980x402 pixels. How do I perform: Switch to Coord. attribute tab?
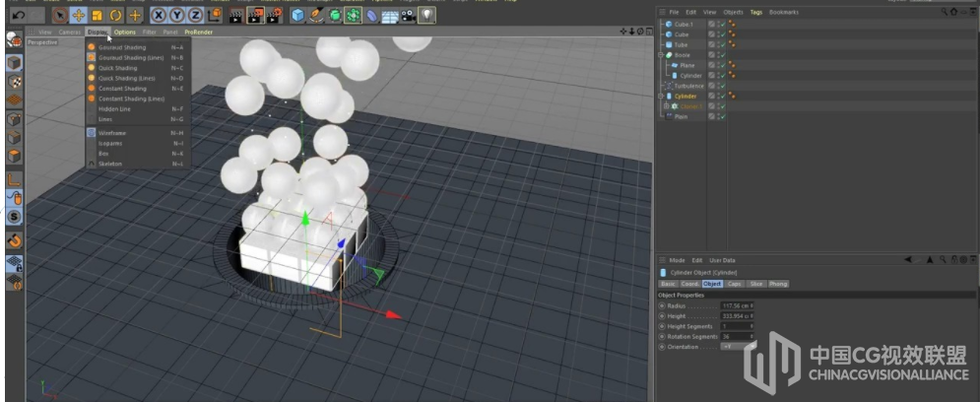point(690,284)
